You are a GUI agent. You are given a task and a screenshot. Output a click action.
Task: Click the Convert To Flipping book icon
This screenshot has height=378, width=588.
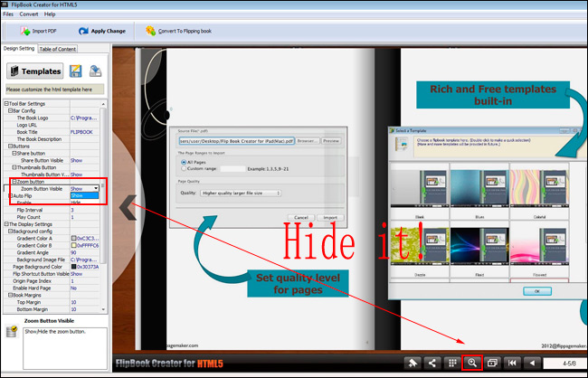(x=150, y=31)
